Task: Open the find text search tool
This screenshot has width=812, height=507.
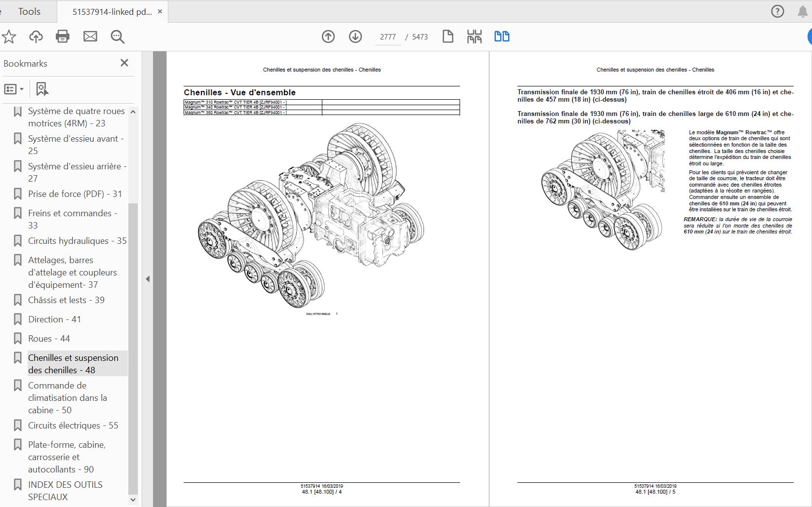Action: pos(117,37)
